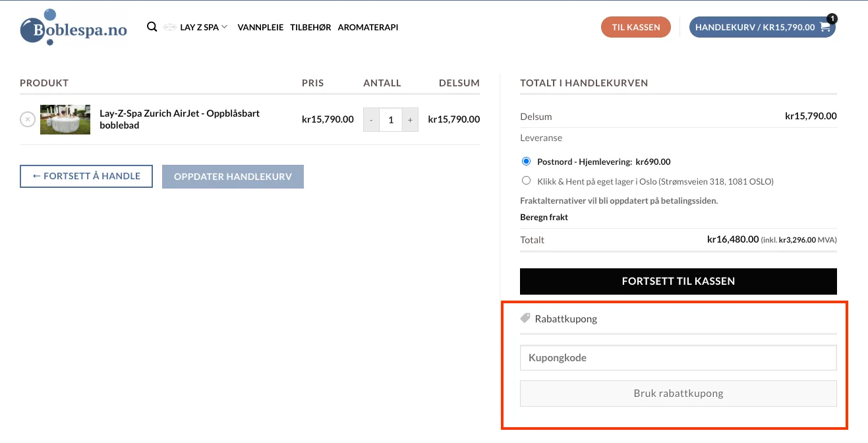Image resolution: width=868 pixels, height=443 pixels.
Task: Open the Lay-Z-Spa Zurich product thumbnail
Action: click(65, 119)
